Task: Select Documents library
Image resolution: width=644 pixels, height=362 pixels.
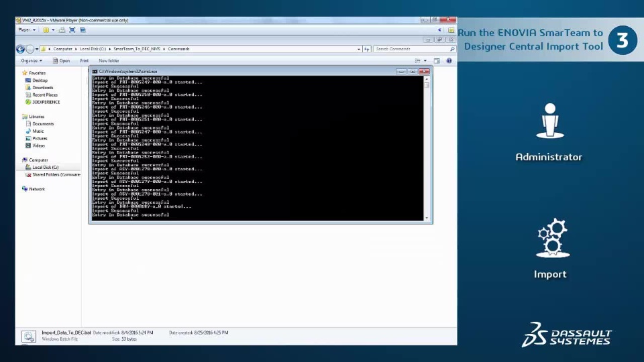Action: coord(43,124)
